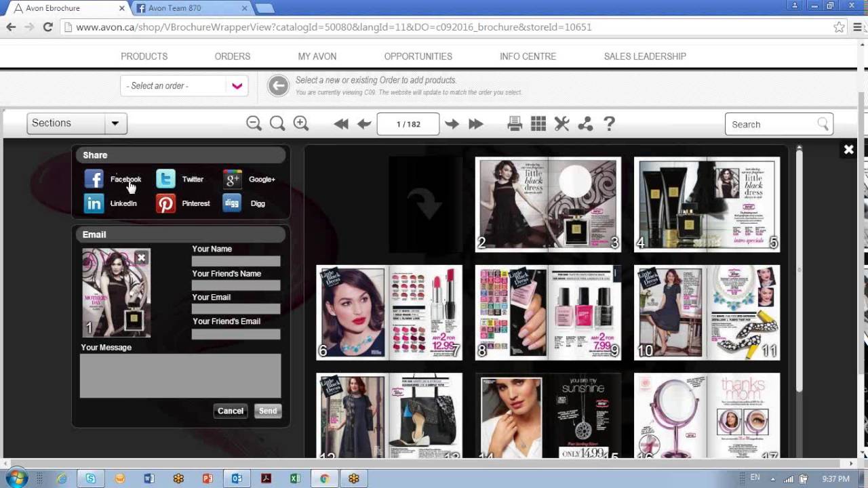The height and width of the screenshot is (488, 868).
Task: Click the Cancel button
Action: click(x=231, y=411)
